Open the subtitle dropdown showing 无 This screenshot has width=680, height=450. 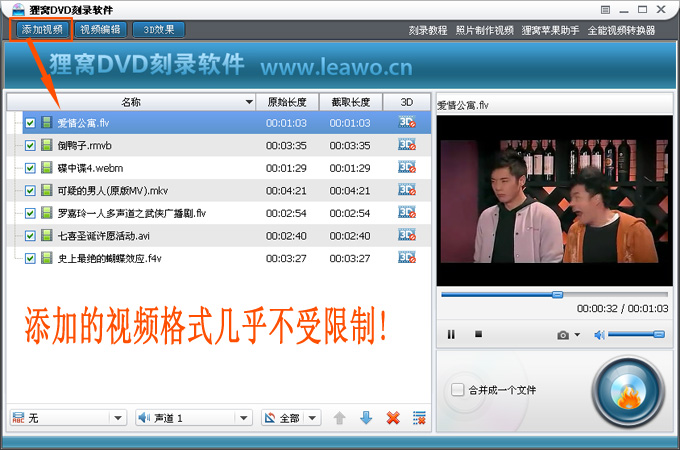68,418
